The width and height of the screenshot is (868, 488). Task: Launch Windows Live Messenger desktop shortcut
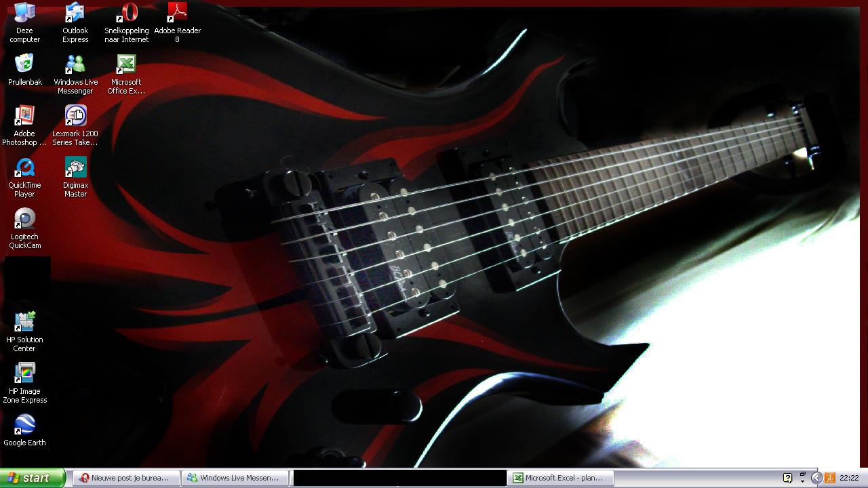point(75,64)
